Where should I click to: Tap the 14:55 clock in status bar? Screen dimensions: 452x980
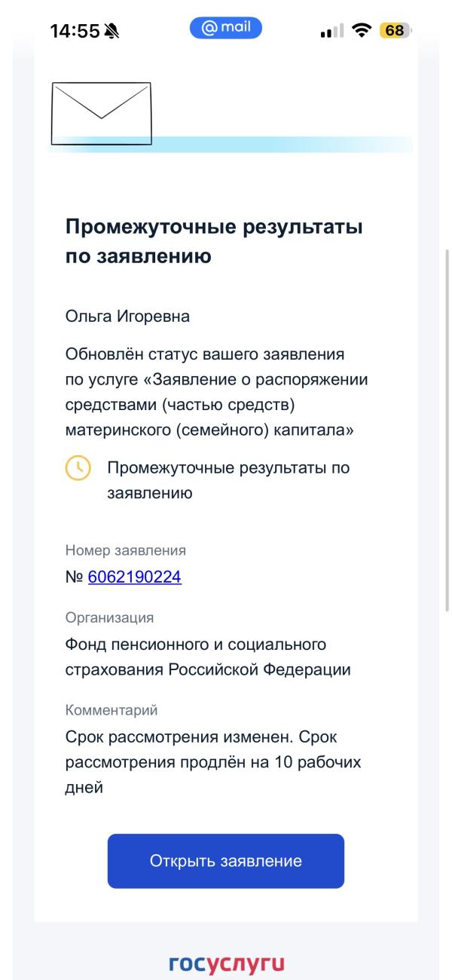(75, 31)
